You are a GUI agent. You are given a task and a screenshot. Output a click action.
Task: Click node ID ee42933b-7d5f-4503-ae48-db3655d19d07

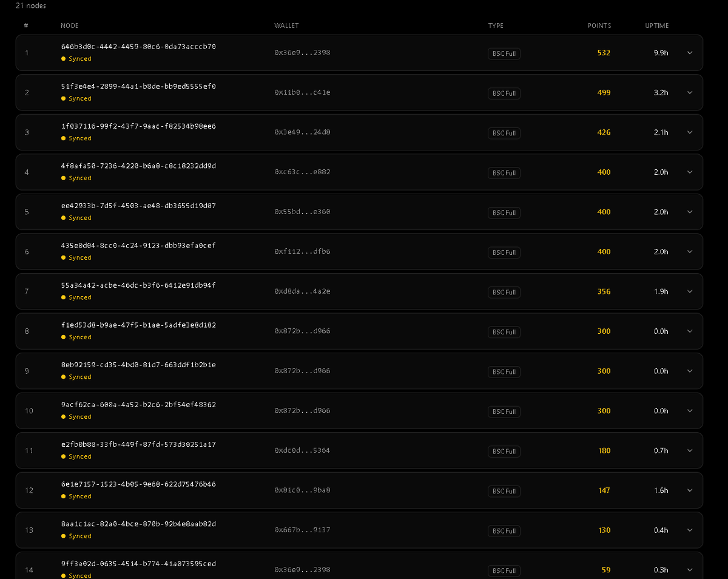tap(138, 206)
